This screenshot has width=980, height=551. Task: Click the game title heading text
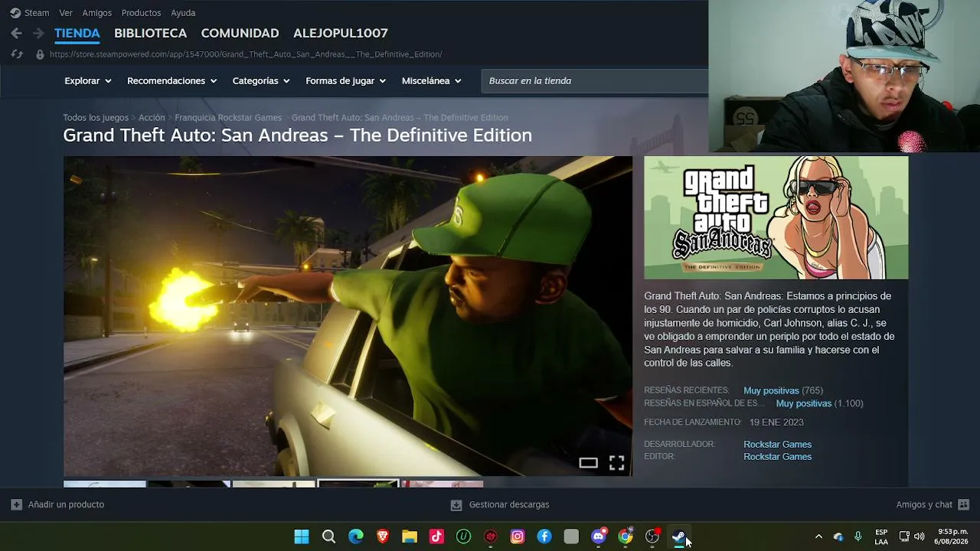297,135
